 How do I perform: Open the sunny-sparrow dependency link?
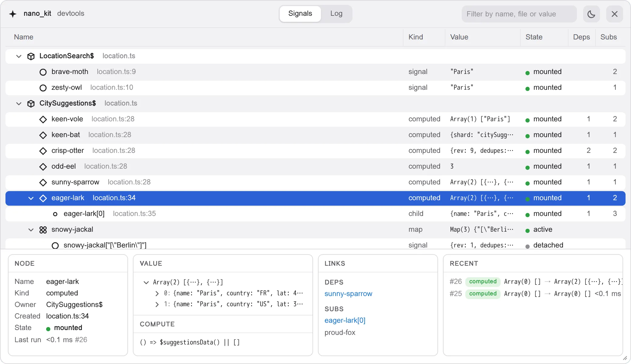click(x=348, y=294)
